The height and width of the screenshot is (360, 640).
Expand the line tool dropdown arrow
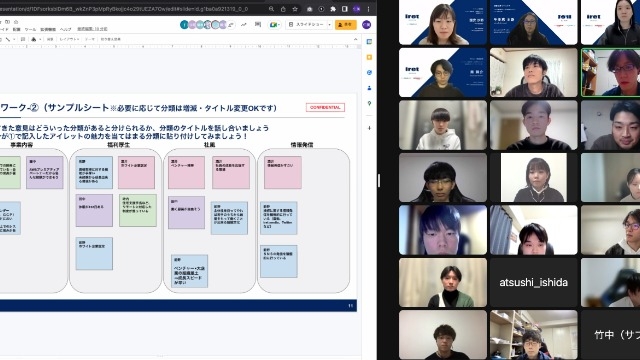pyautogui.click(x=14, y=39)
